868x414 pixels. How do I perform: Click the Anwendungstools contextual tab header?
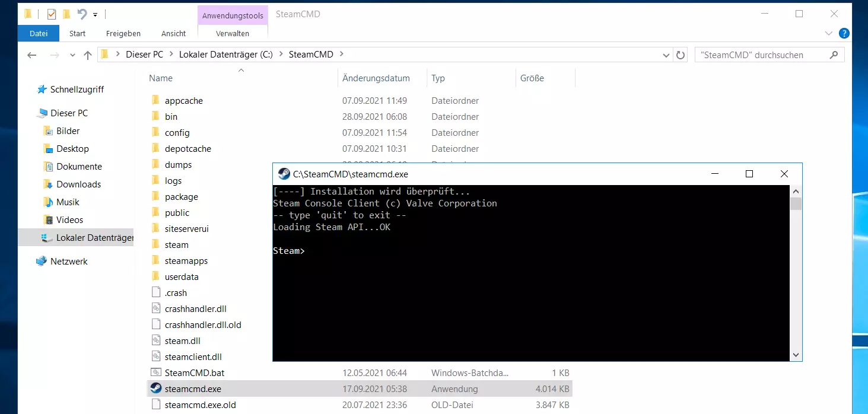tap(233, 16)
